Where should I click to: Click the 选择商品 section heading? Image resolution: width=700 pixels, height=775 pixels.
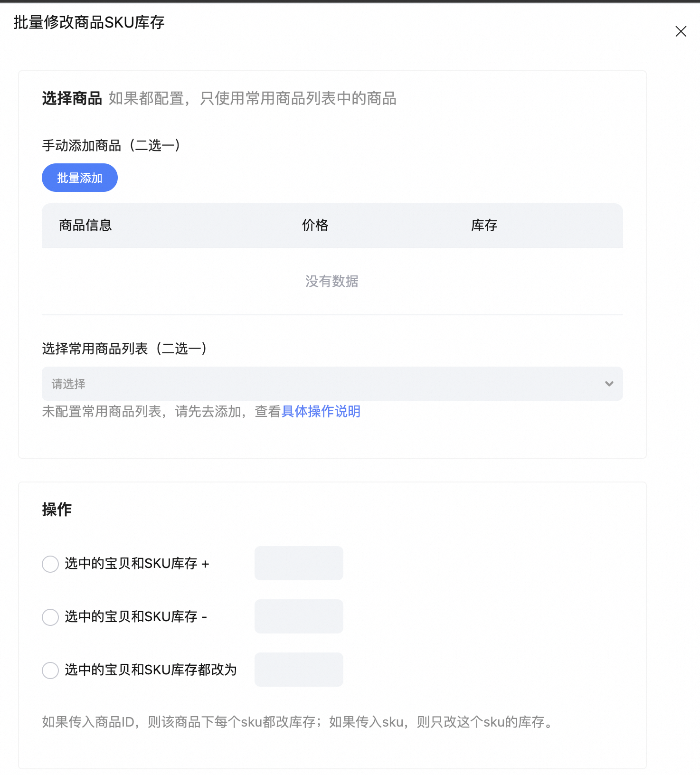pos(72,98)
